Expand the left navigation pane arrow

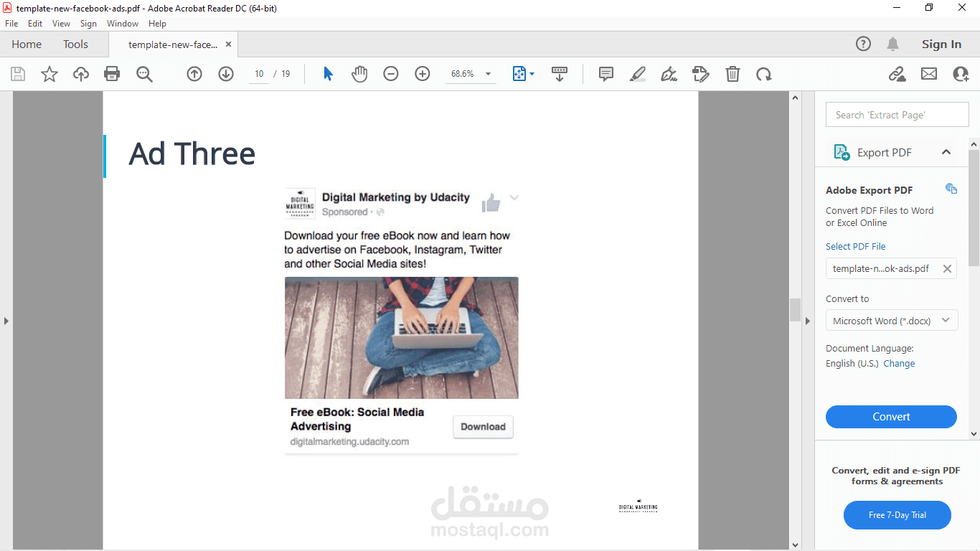(6, 321)
